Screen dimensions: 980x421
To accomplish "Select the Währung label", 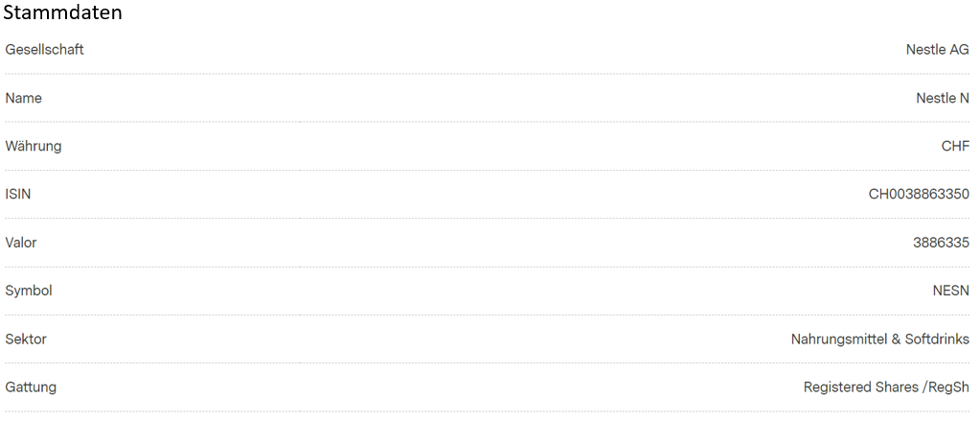I will point(34,146).
